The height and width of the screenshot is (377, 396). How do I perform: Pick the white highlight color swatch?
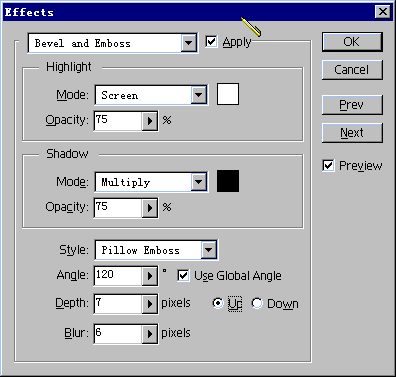click(x=228, y=94)
